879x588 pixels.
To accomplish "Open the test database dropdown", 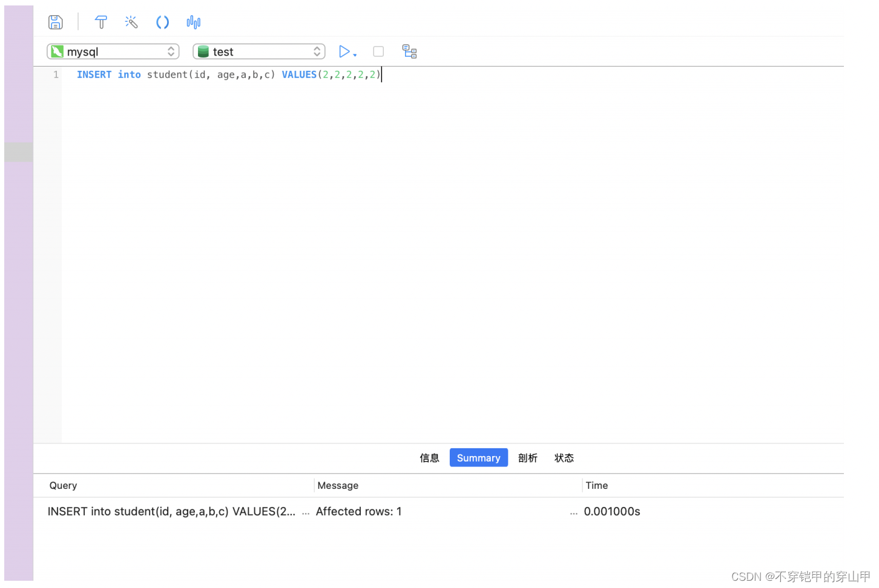I will [259, 51].
